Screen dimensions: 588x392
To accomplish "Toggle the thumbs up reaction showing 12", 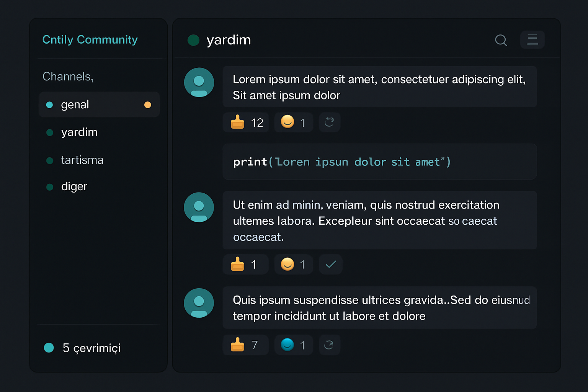I will tap(245, 122).
